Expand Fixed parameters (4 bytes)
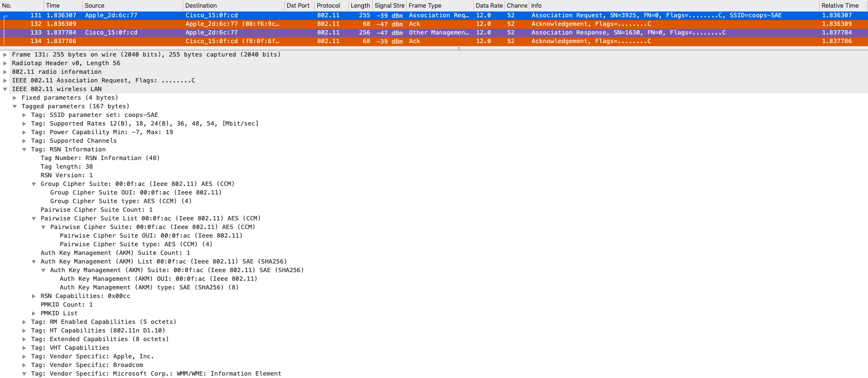Screen dimensions: 868x378 click(15, 98)
